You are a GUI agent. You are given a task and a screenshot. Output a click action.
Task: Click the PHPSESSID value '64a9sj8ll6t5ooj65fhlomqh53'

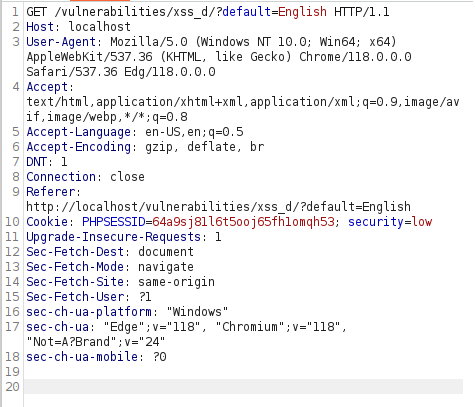click(243, 222)
